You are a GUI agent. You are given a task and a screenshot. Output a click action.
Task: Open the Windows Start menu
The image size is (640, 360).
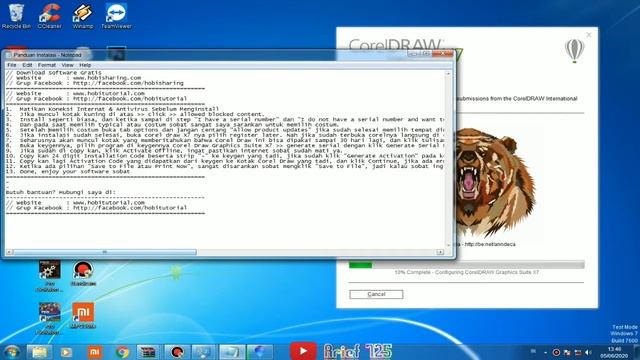tap(12, 352)
